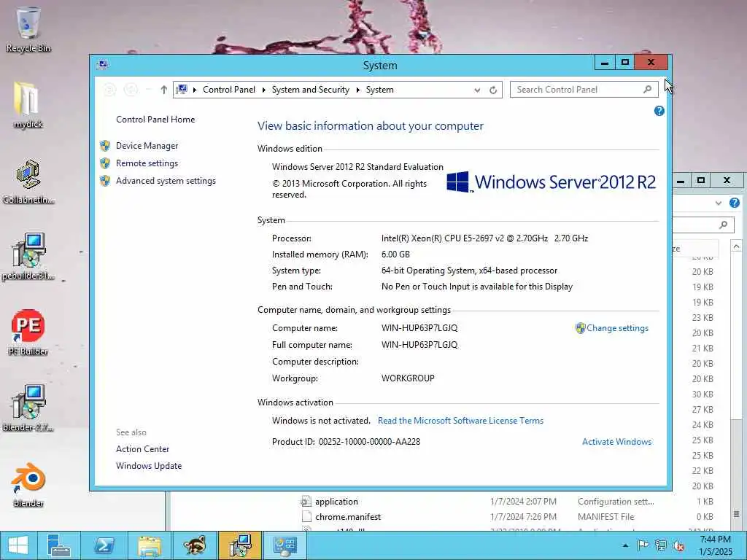Click the raccoon application taskbar icon
Screen dimensions: 747x560
194,545
